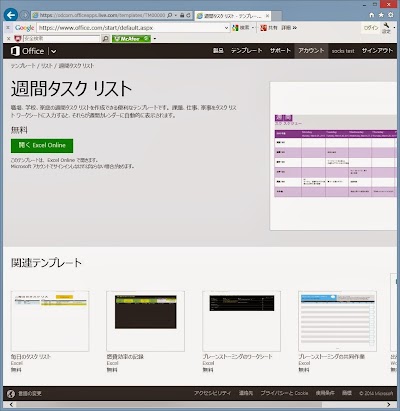Click the green 開く Excel Online button
This screenshot has height=411, width=400.
[x=42, y=145]
